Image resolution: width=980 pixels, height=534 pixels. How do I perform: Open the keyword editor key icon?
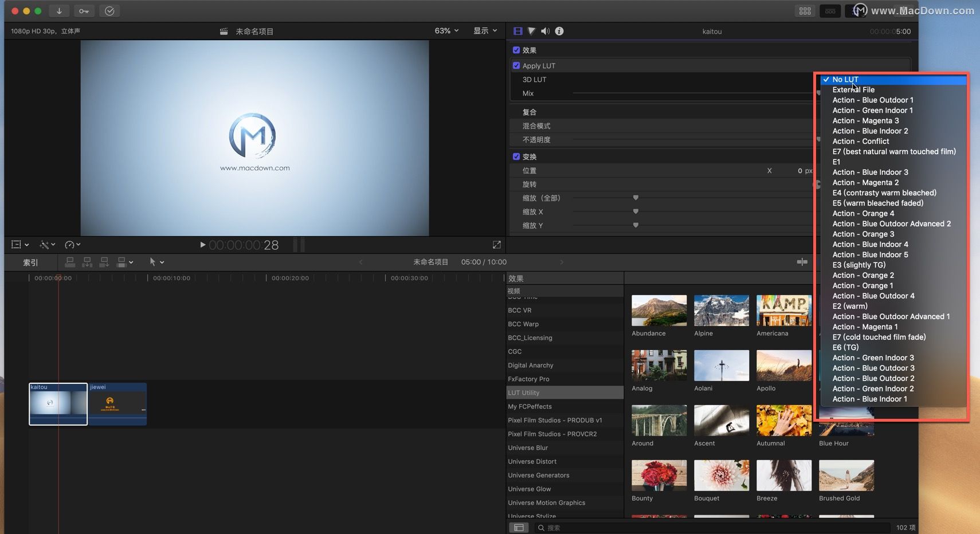coord(84,11)
